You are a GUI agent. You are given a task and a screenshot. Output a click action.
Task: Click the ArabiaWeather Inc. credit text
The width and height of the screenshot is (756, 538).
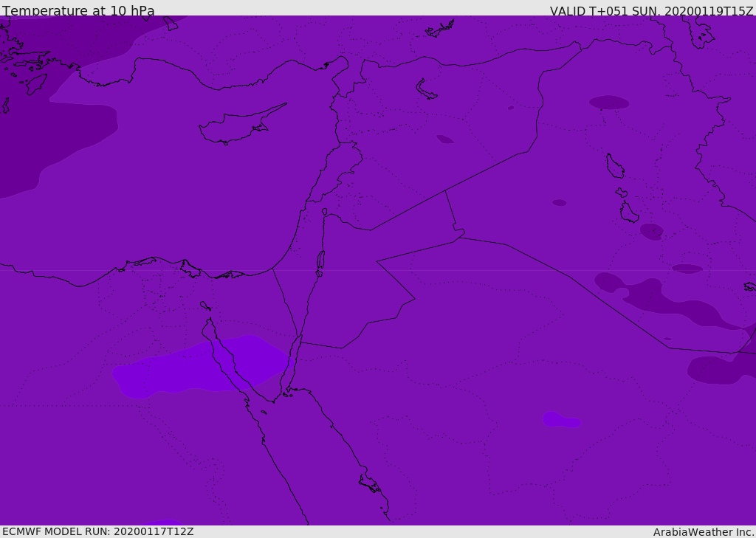704,532
